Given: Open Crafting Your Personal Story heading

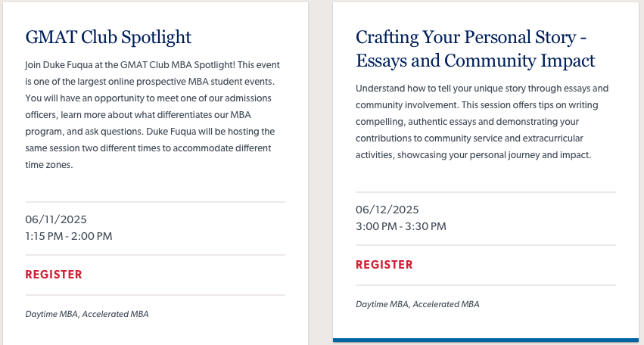Looking at the screenshot, I should tap(475, 49).
